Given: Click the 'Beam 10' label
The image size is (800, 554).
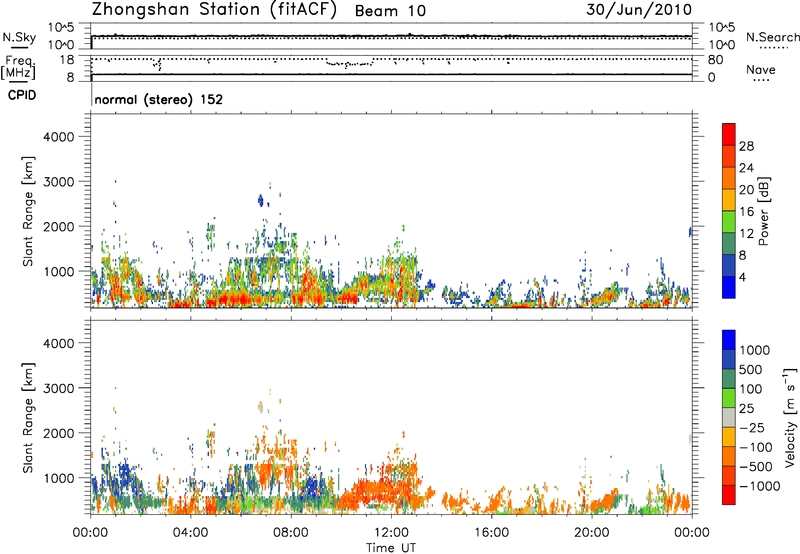Looking at the screenshot, I should [x=390, y=11].
